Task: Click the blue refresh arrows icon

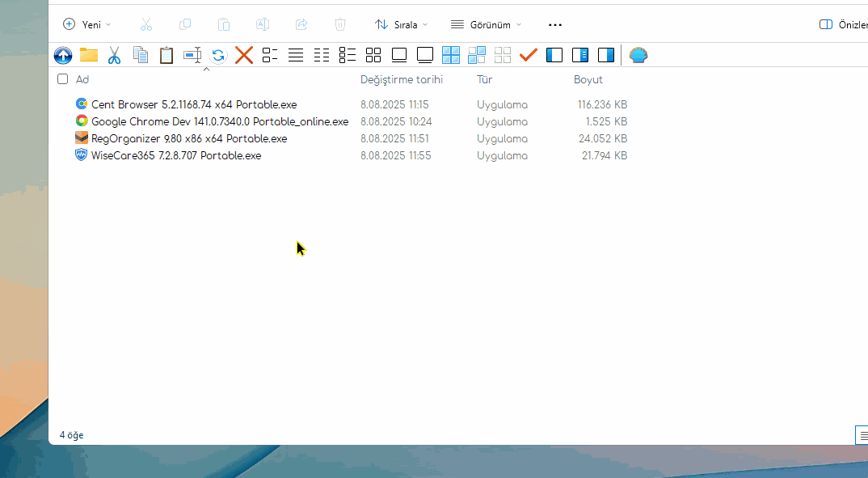Action: pos(218,55)
